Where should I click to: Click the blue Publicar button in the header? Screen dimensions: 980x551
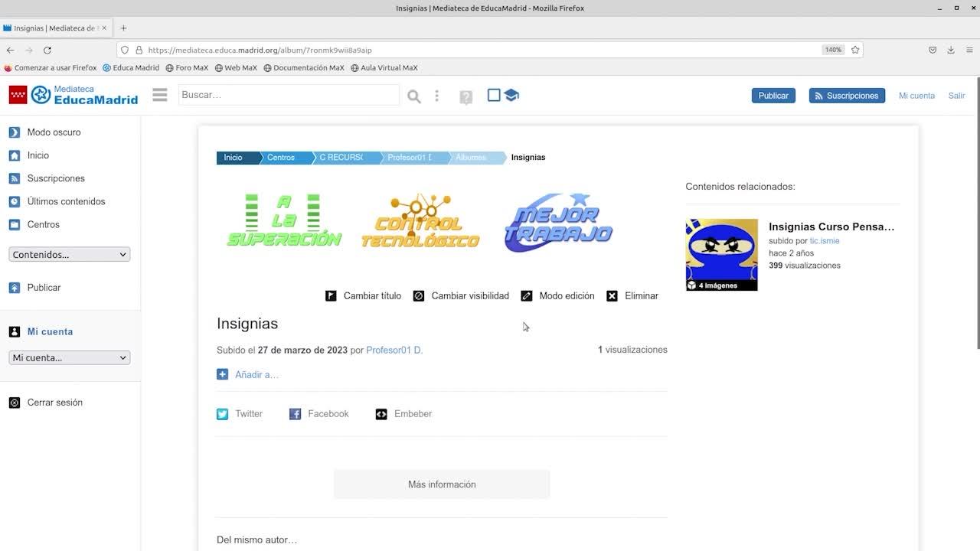773,96
